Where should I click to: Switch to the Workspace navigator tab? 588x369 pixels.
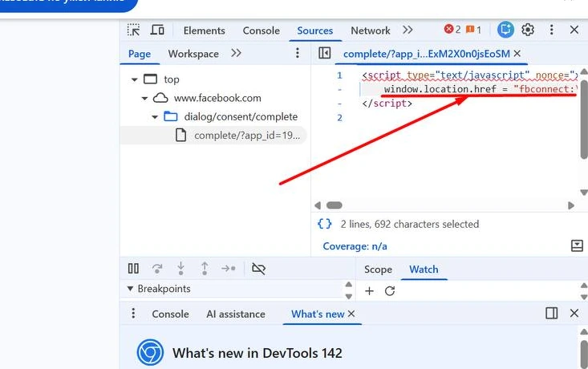193,54
